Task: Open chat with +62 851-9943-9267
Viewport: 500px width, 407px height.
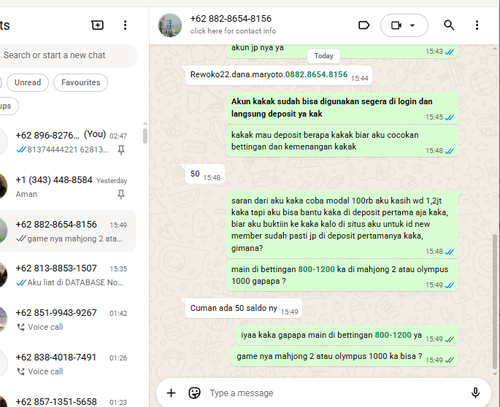Action: click(x=68, y=320)
